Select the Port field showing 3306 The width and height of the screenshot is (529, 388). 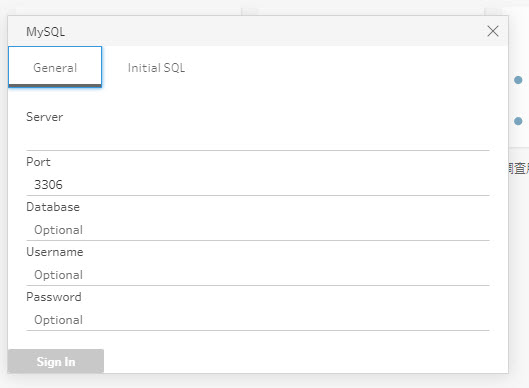point(258,184)
